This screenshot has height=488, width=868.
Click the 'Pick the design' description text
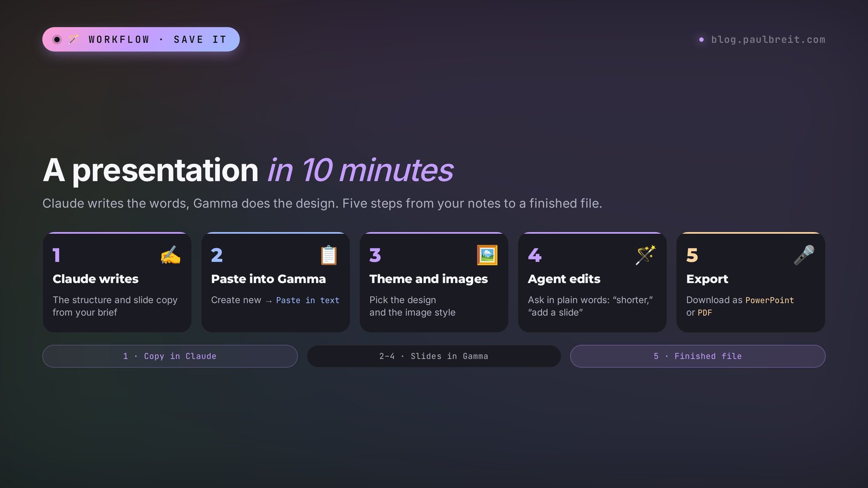[x=403, y=300]
